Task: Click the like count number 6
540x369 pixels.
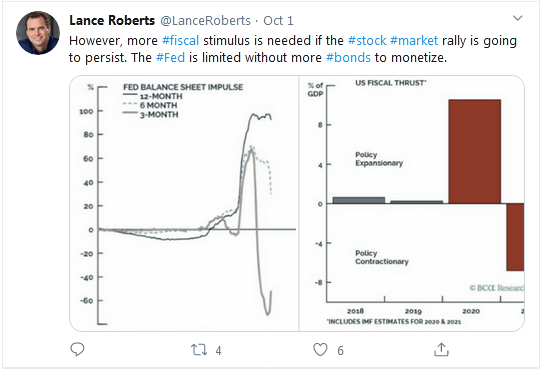Action: [x=340, y=351]
